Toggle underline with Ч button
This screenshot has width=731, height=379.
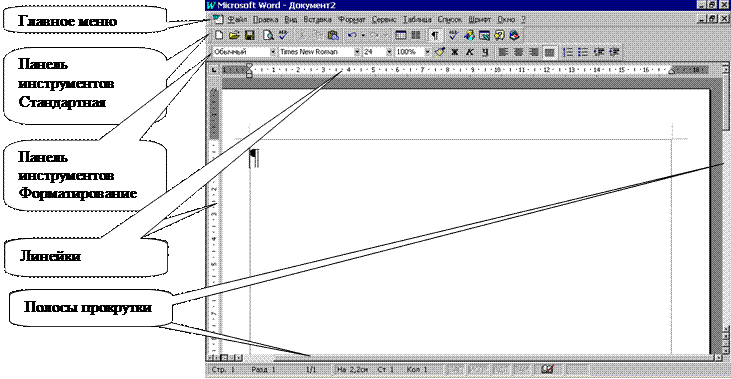[485, 52]
